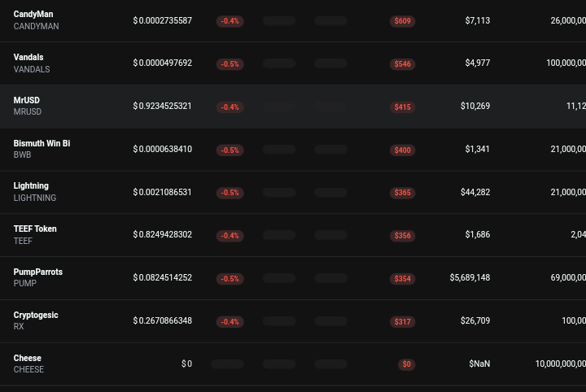This screenshot has height=392, width=586.
Task: Click the Vandals $546 volume badge
Action: point(403,63)
